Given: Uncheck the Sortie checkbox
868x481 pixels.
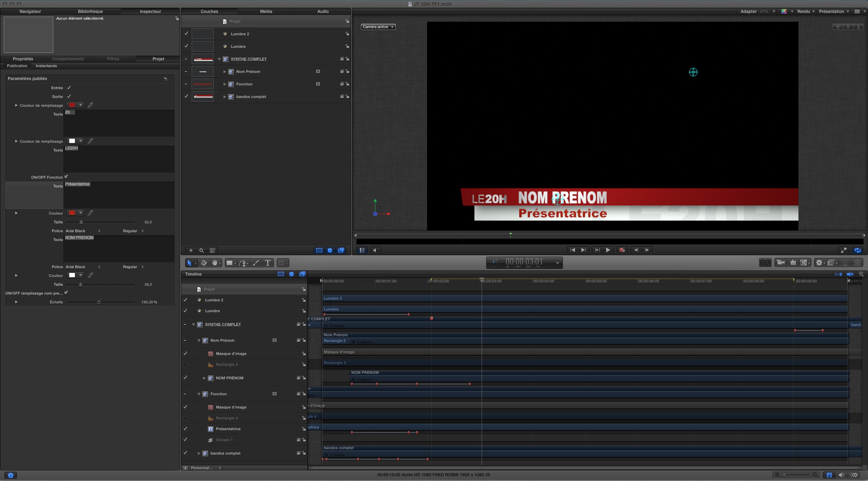Looking at the screenshot, I should 69,96.
